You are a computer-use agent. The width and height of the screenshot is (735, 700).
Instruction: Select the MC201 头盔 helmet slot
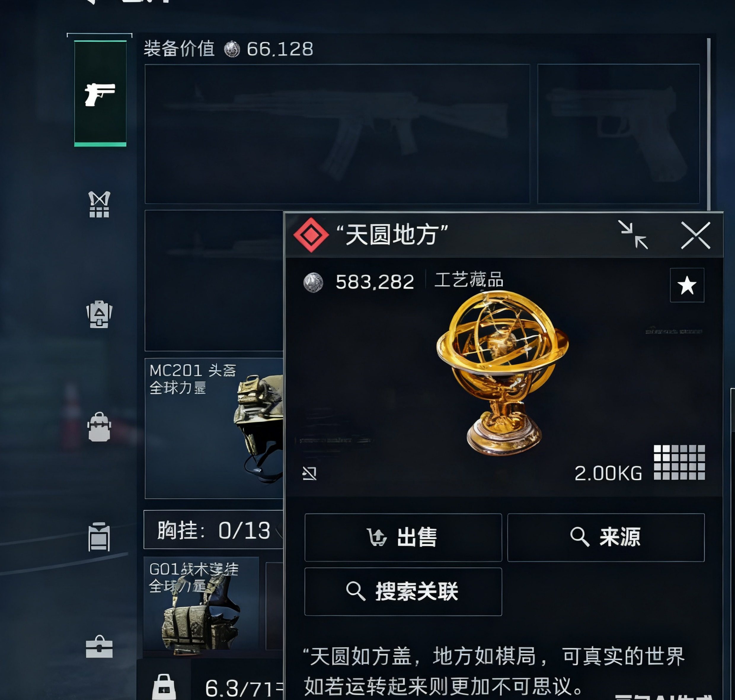coord(214,428)
